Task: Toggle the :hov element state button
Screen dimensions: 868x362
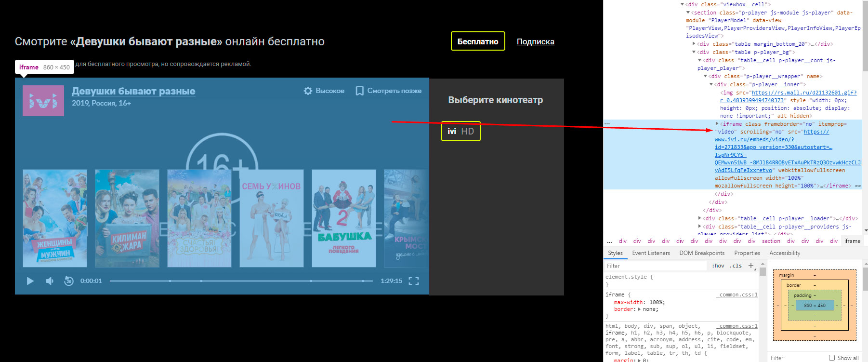Action: tap(718, 266)
